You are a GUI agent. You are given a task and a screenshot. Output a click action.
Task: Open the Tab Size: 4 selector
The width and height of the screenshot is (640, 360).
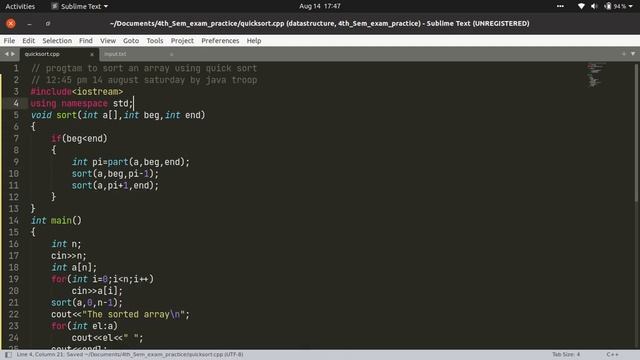click(x=566, y=354)
